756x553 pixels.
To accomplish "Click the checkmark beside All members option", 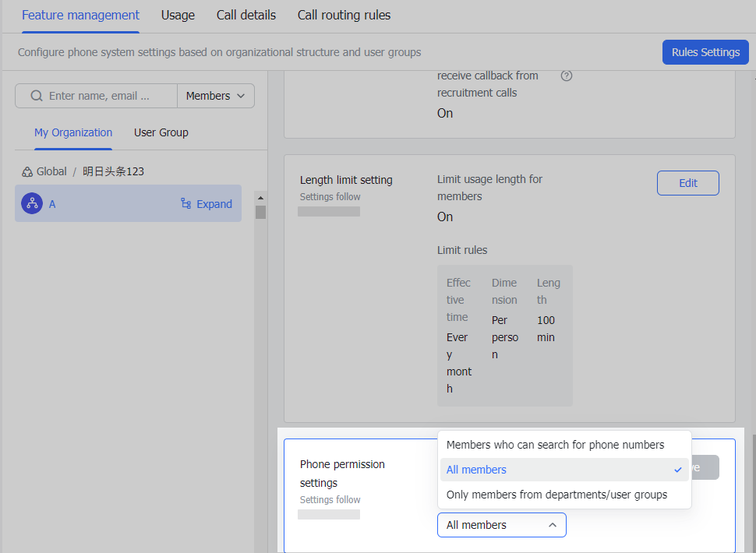I will 677,470.
